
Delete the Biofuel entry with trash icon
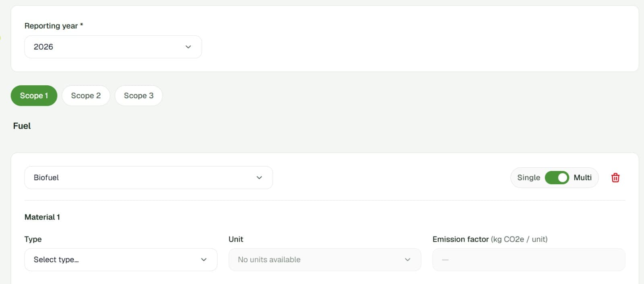(615, 177)
